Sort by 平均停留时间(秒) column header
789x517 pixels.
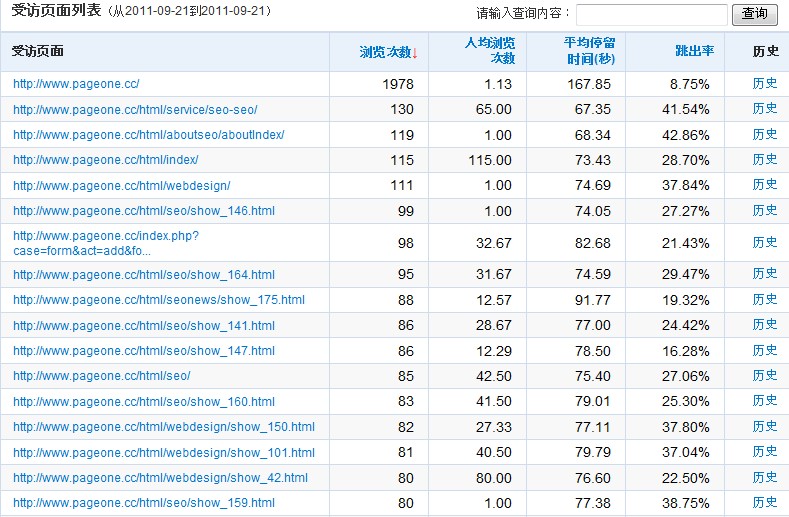(589, 50)
